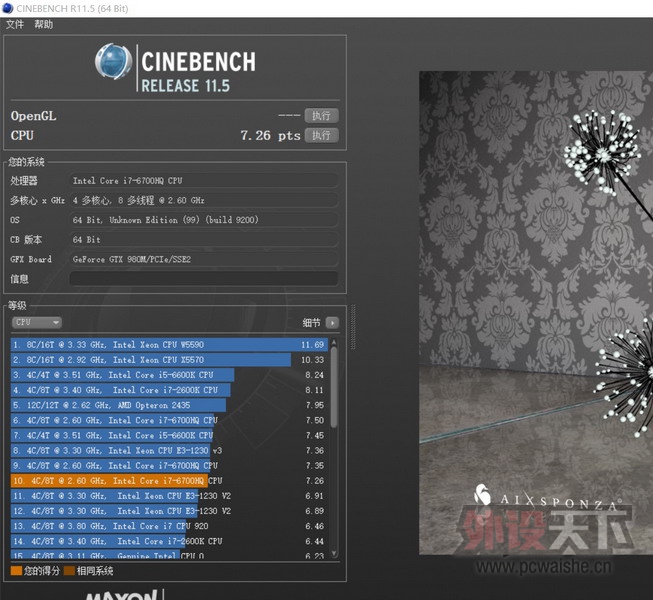Click the ranking list scrollbar down arrow
Viewport: 653px width, 600px height.
click(x=334, y=553)
